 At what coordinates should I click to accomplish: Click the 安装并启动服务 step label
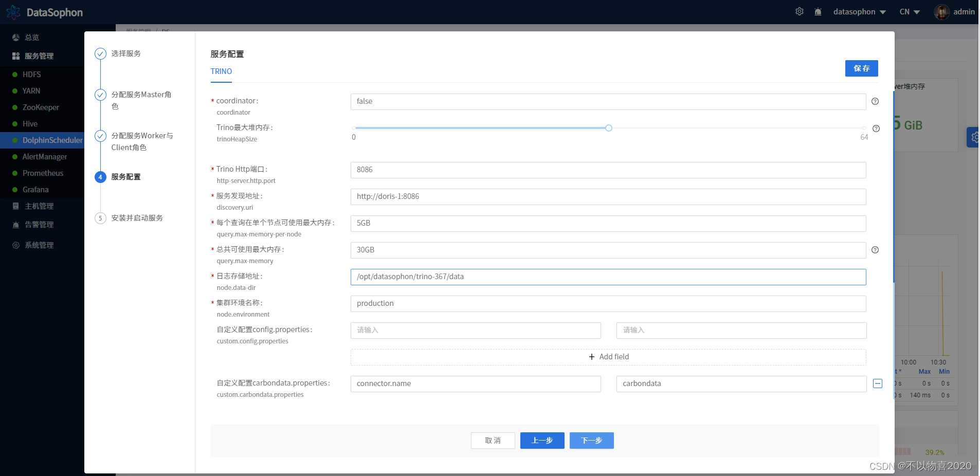tap(137, 218)
